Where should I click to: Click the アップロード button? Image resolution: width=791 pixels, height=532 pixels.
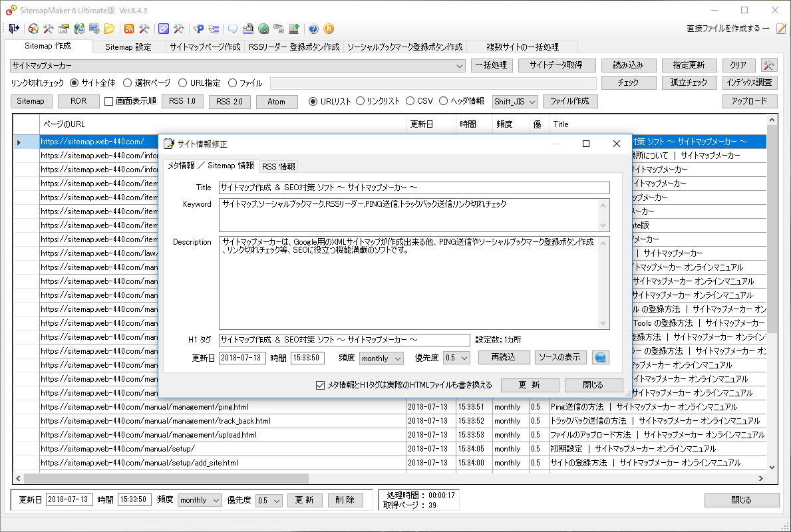pyautogui.click(x=749, y=101)
